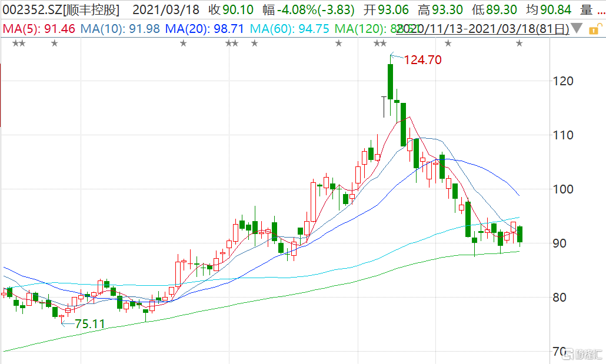Viewport: 606px width, 364px height.
Task: Click the last green candlestick of the chart
Action: [x=520, y=235]
